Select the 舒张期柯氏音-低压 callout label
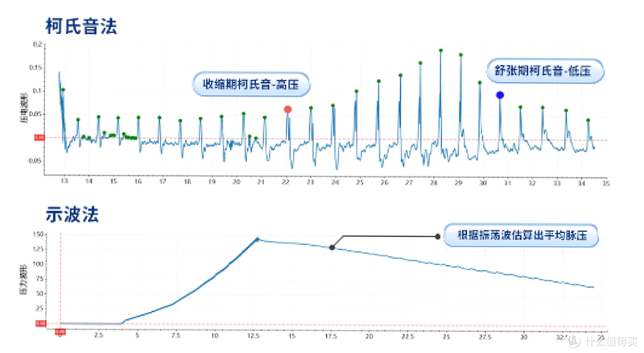The height and width of the screenshot is (353, 644). coord(545,71)
